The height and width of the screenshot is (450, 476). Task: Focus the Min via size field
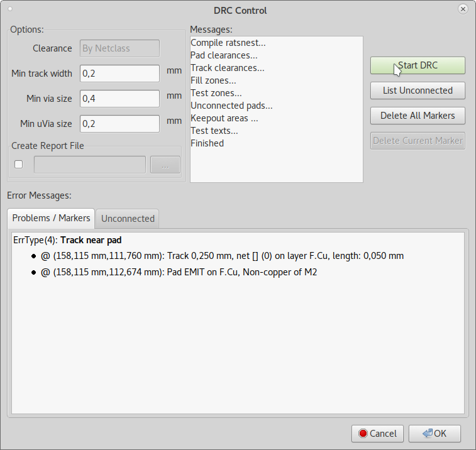click(119, 99)
